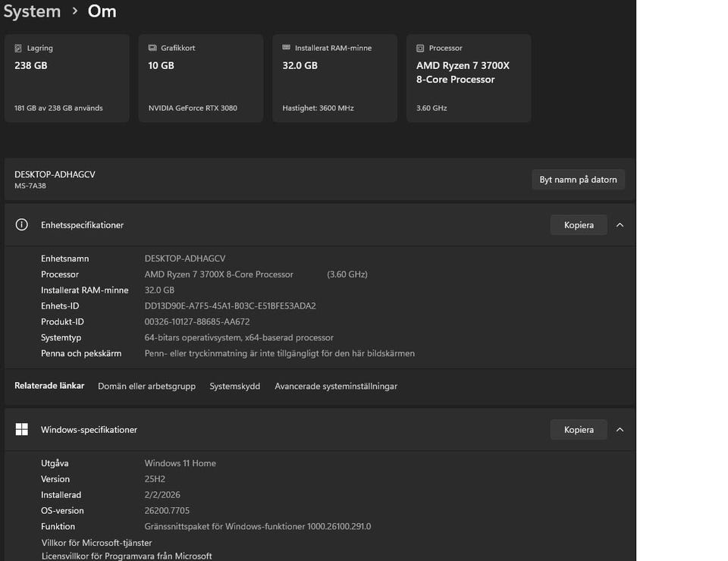The height and width of the screenshot is (561, 728).
Task: Collapse the Windows-specifikationer section chevron
Action: tap(620, 430)
